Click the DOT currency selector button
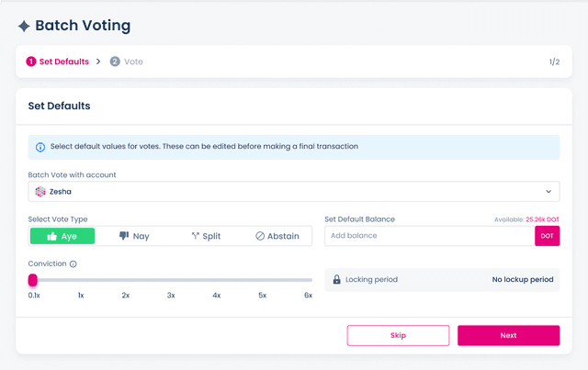Image resolution: width=588 pixels, height=370 pixels. coord(547,236)
